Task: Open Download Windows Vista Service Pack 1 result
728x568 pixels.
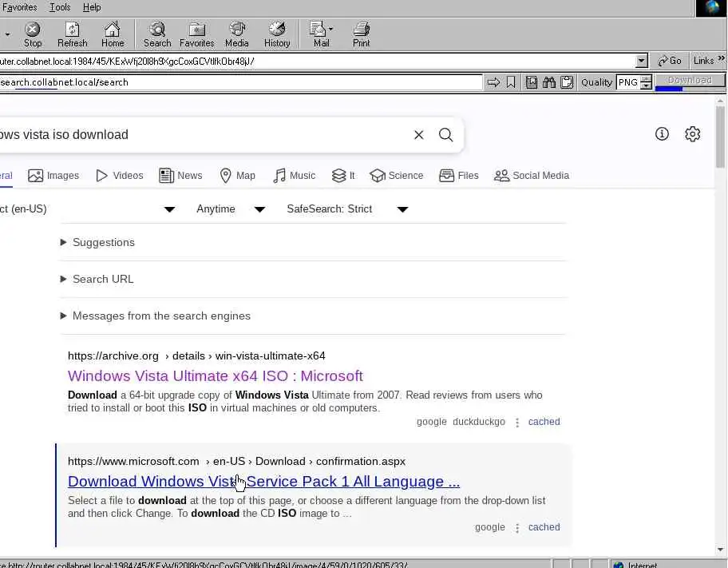Action: point(263,482)
